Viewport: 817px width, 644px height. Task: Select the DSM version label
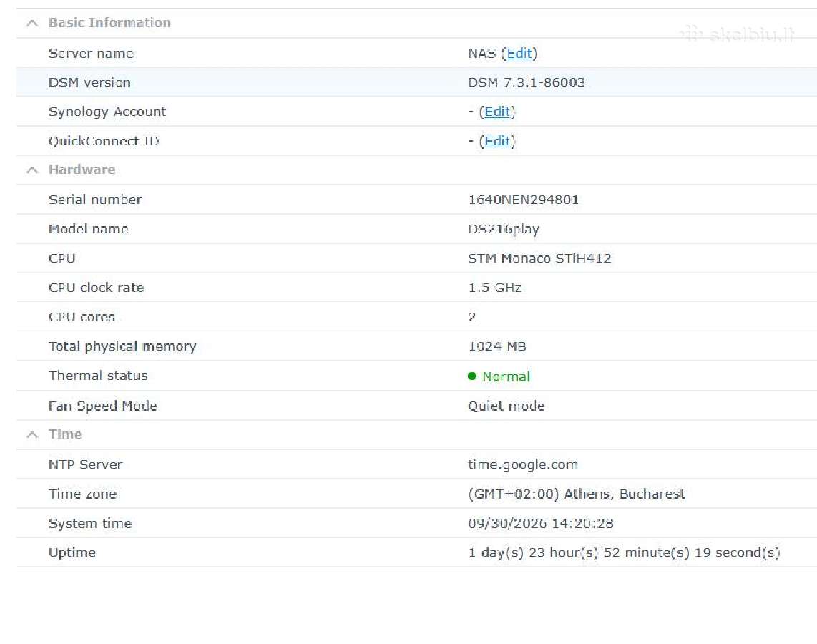(x=89, y=83)
